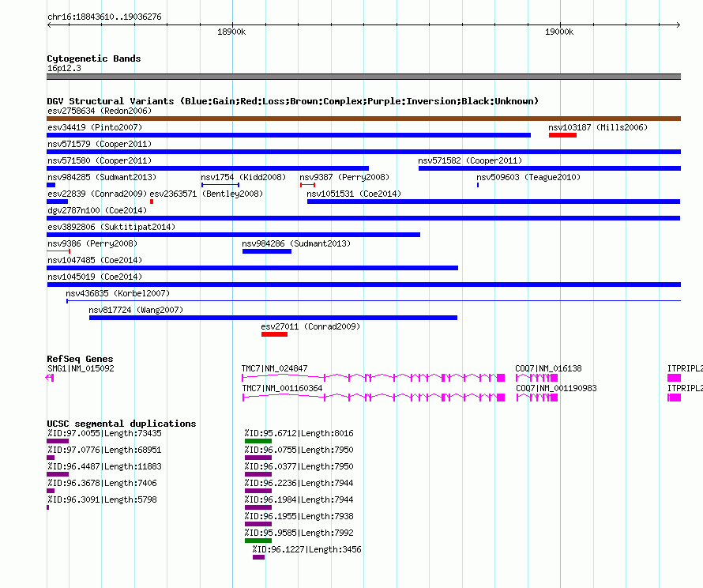Open nsv9386 (Perry2008) variant label
This screenshot has height=588, width=703.
point(92,243)
